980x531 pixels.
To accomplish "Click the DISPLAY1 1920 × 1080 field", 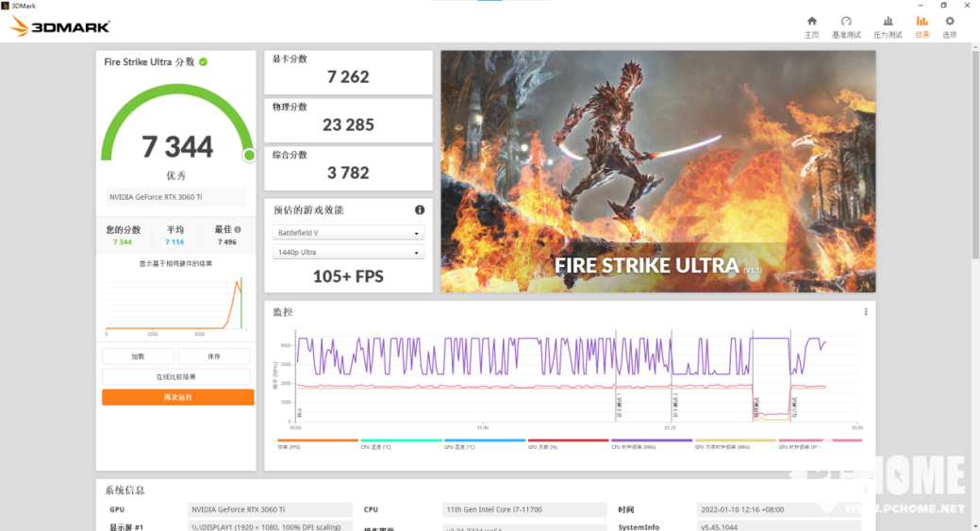I will [270, 526].
